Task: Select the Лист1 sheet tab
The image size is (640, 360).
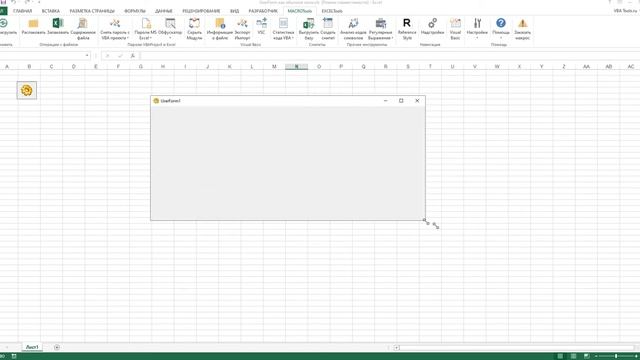Action: tap(32, 347)
